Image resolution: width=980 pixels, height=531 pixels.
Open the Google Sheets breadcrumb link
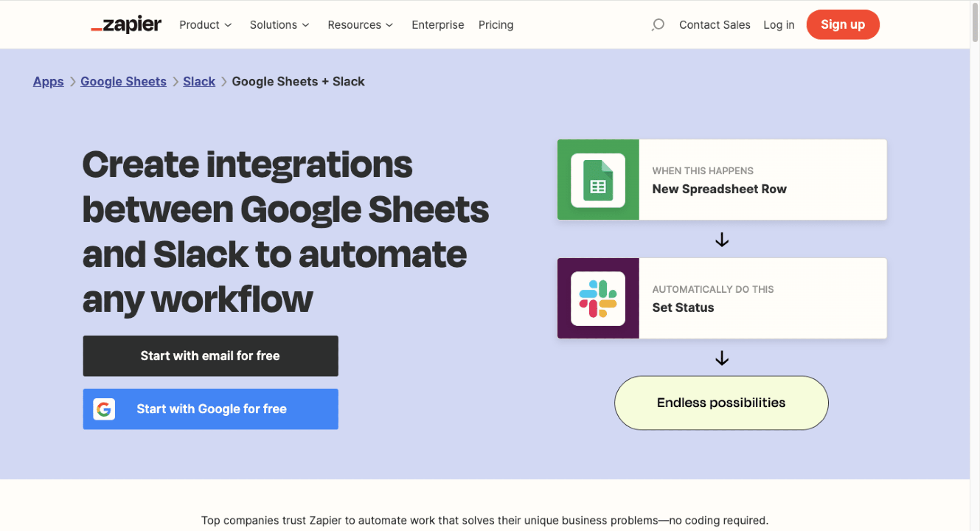(123, 82)
